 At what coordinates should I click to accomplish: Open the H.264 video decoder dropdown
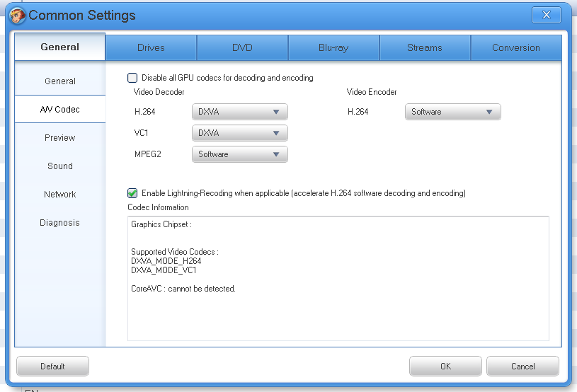point(240,112)
